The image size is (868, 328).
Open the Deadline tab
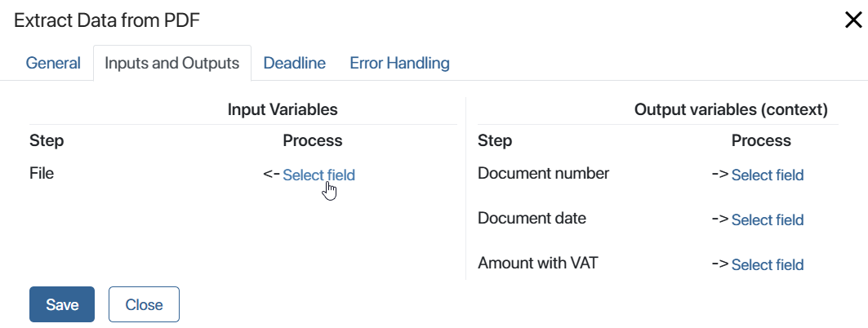tap(295, 63)
